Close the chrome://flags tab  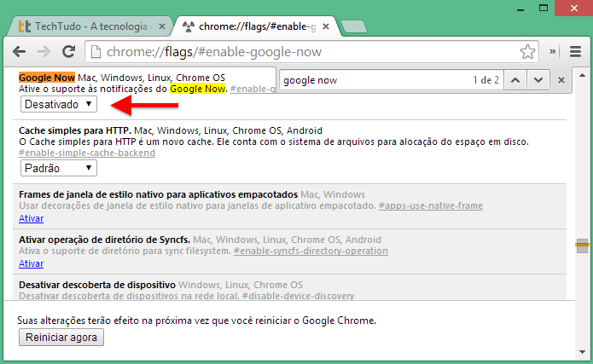[x=326, y=26]
